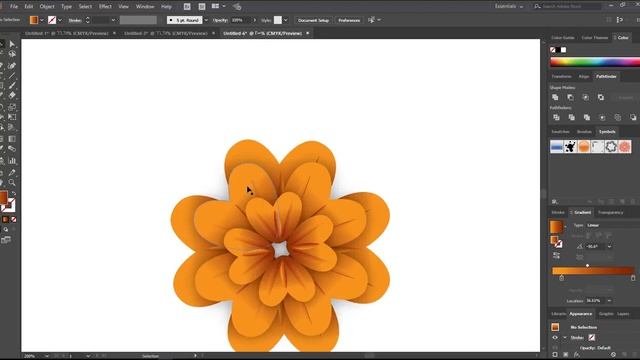Open the Style dropdown arrow
The width and height of the screenshot is (640, 360).
point(285,20)
